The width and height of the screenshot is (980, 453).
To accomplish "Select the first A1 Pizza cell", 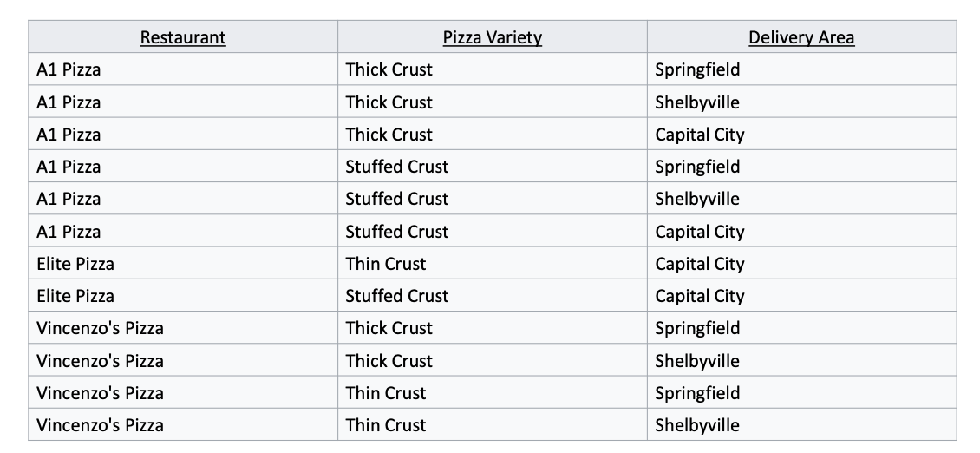I will pos(182,69).
